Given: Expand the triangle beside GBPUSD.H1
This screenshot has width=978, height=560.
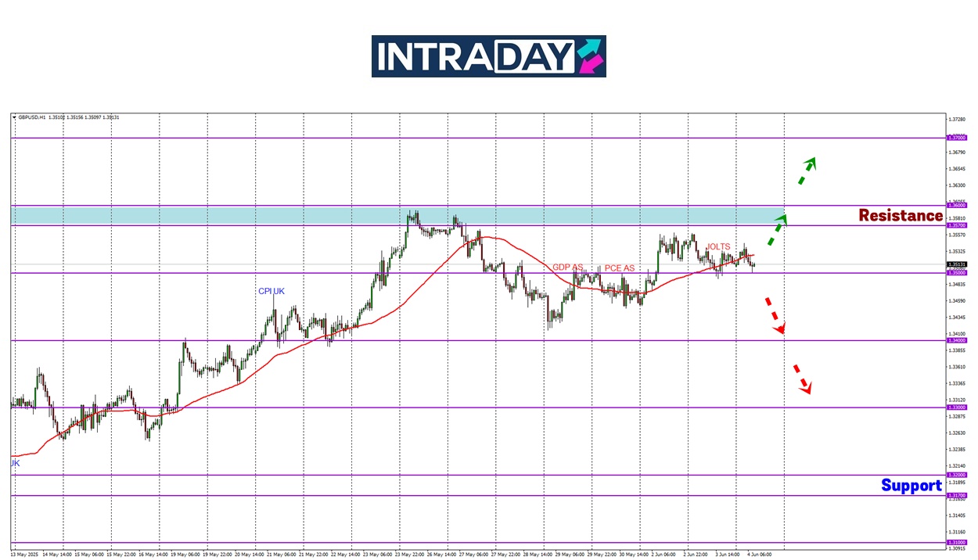Looking at the screenshot, I should (x=14, y=117).
